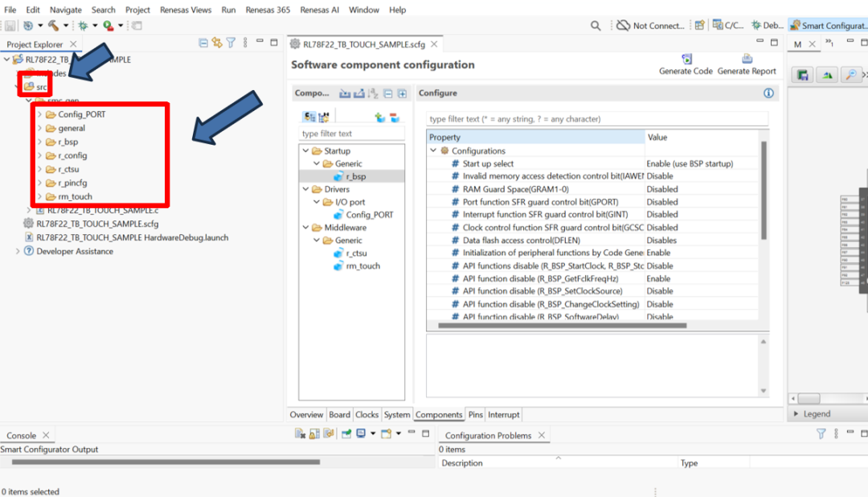Expand all nodes in Components tree toolbar

402,93
